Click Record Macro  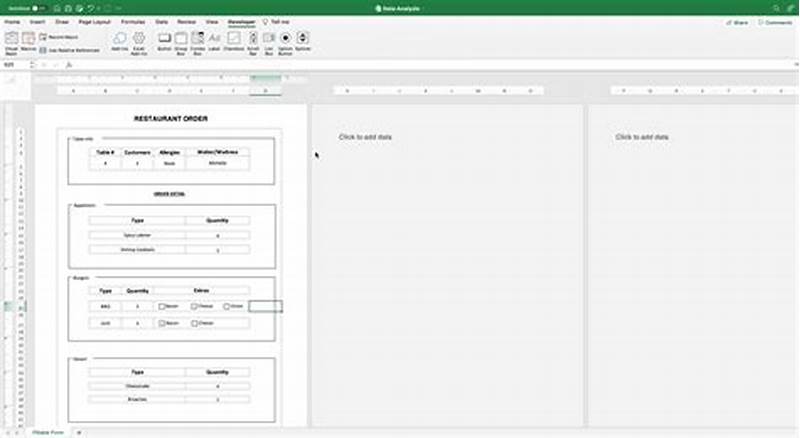coord(59,37)
